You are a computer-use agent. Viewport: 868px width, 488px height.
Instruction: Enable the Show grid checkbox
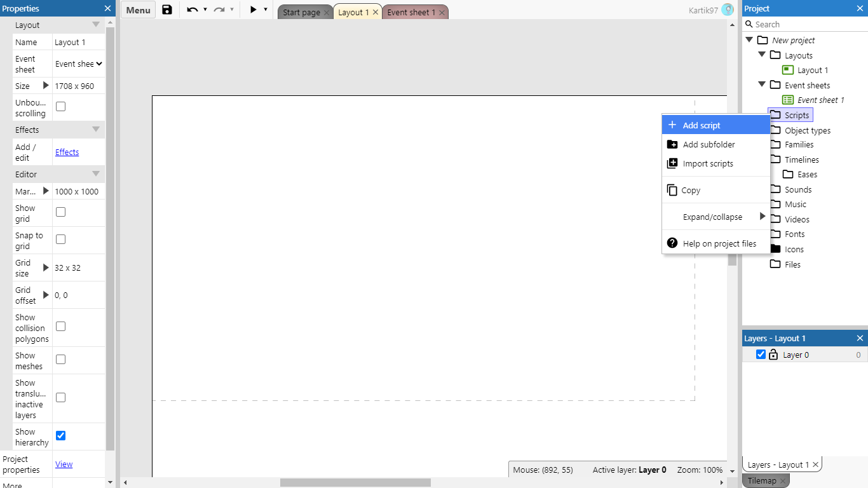[x=60, y=212]
